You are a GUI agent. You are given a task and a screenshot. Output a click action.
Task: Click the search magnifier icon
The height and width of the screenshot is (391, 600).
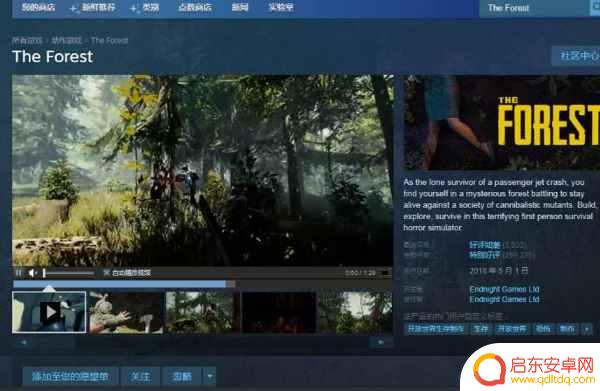point(595,8)
